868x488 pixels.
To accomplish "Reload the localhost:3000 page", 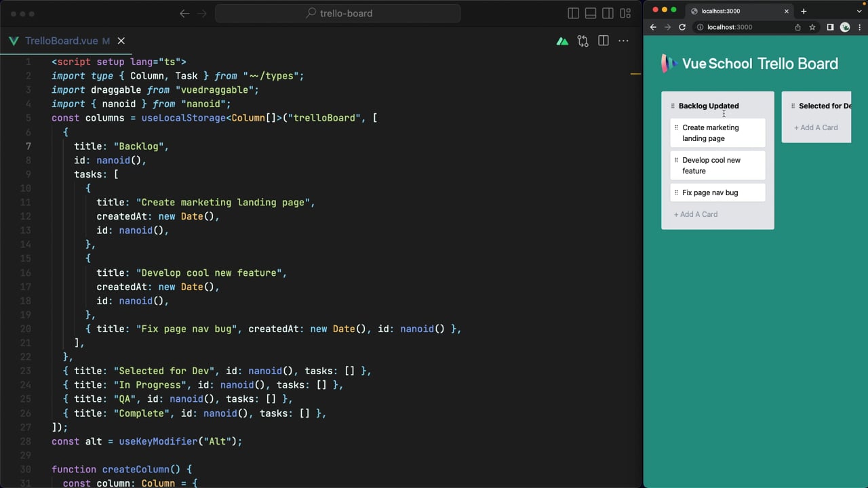I will pos(682,27).
